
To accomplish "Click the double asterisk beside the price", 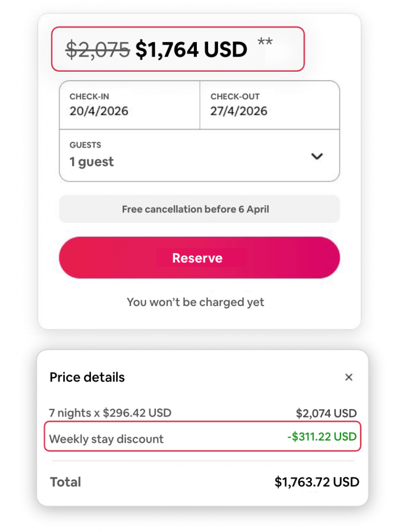I will [265, 43].
